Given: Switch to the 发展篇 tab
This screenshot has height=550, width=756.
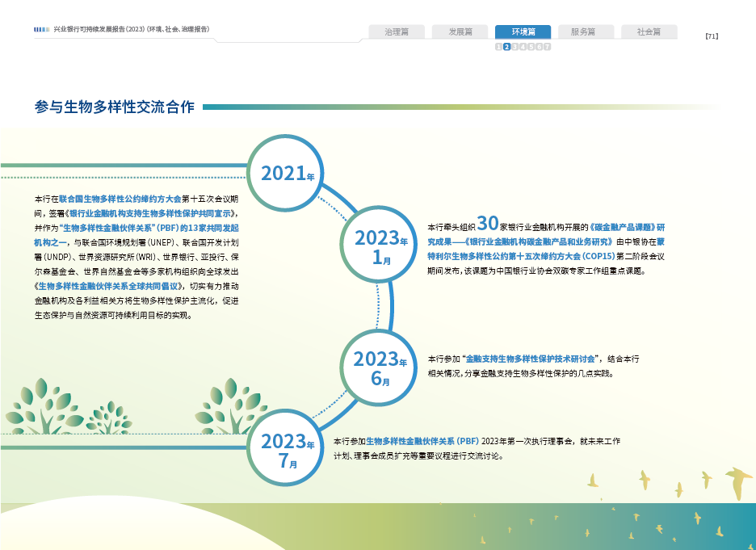Looking at the screenshot, I should 460,32.
